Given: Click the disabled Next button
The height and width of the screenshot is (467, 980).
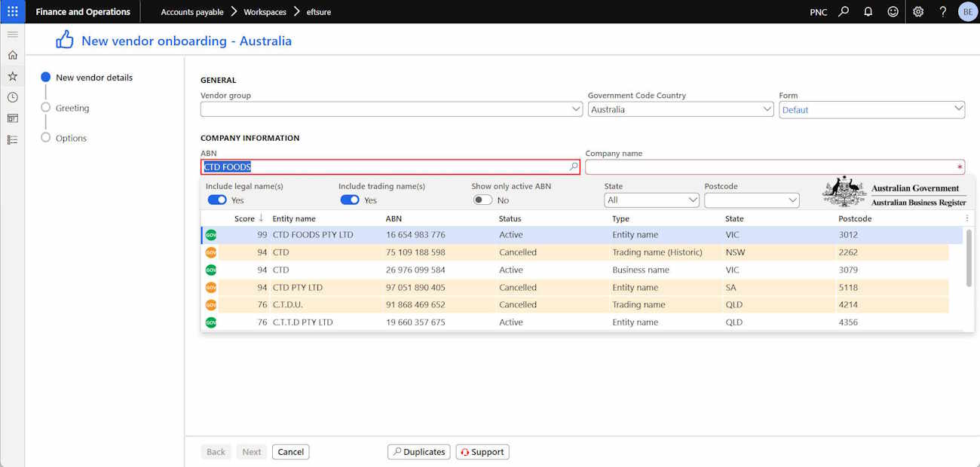Looking at the screenshot, I should (252, 452).
